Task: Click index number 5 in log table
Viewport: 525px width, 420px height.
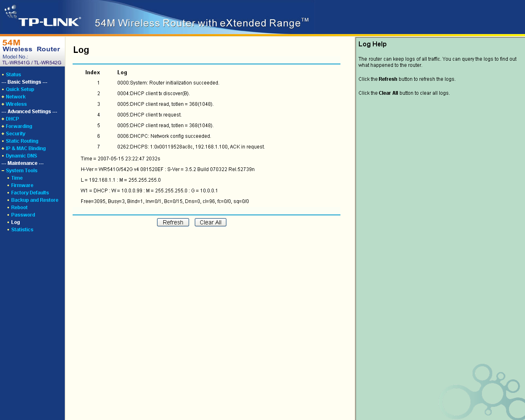Action: 98,126
